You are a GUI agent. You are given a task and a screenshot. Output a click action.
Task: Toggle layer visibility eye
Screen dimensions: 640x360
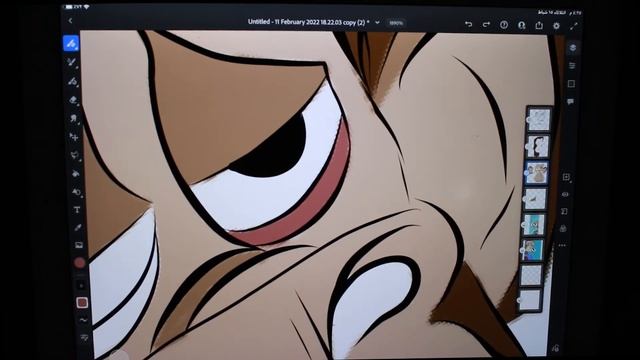(565, 194)
